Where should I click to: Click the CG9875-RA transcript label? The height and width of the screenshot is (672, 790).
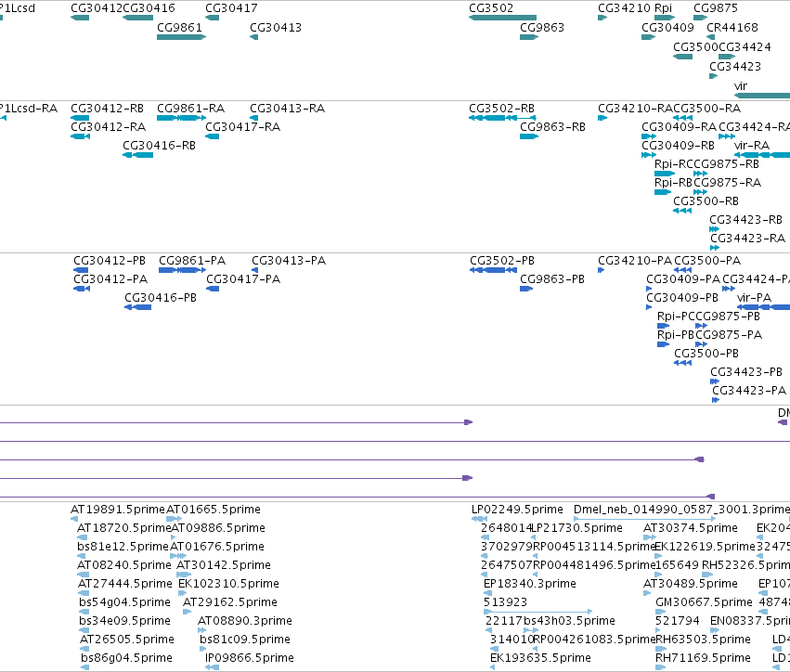coord(728,183)
